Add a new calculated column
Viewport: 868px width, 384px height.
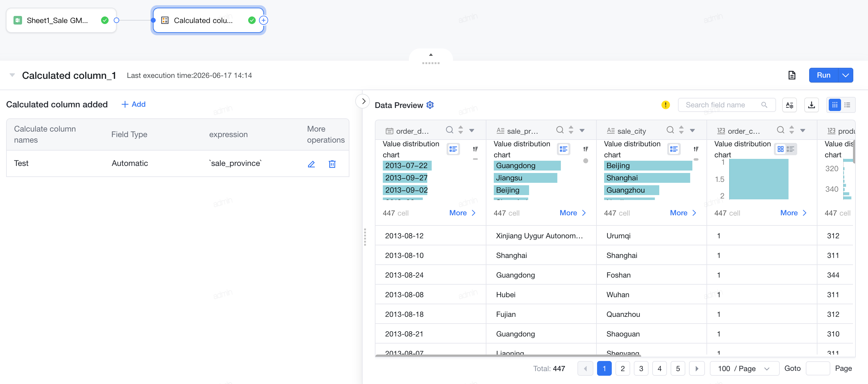pyautogui.click(x=133, y=104)
